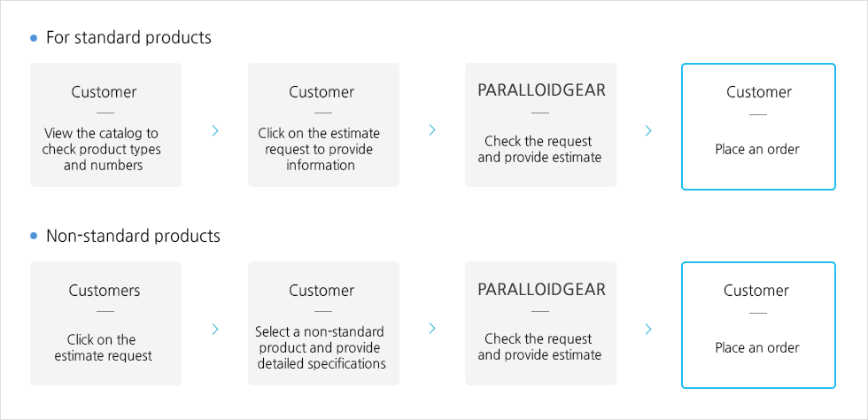Click the PARALLOIDGEAR title in the standard products row
This screenshot has width=868, height=420.
coord(541,90)
